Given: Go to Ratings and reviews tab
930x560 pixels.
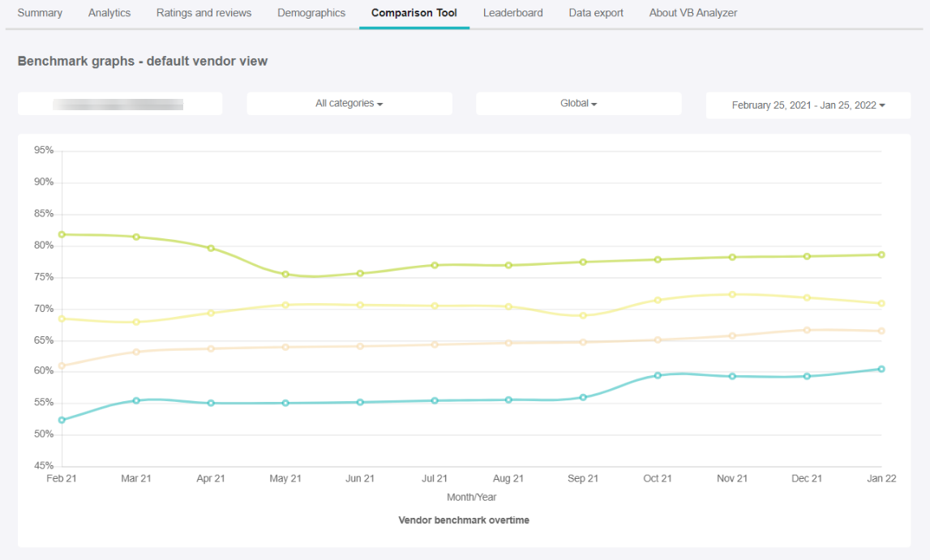Looking at the screenshot, I should [x=204, y=13].
